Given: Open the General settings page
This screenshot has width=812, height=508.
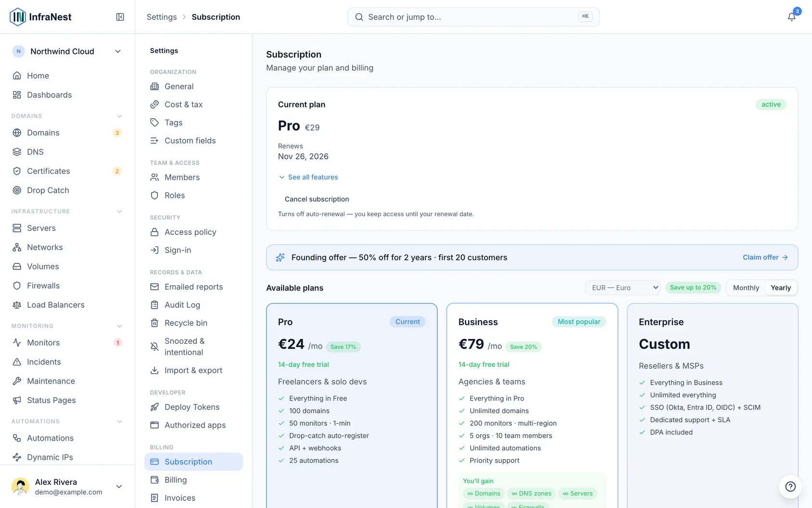Looking at the screenshot, I should [193, 87].
